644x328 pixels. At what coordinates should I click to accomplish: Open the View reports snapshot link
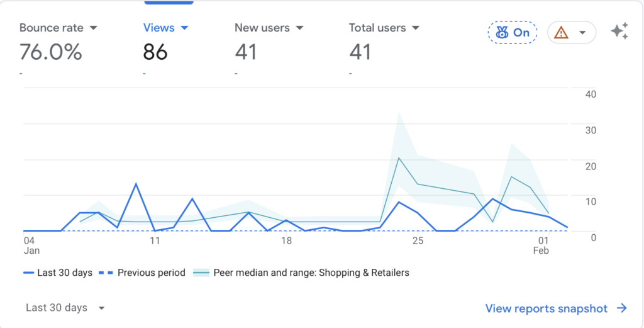(546, 308)
